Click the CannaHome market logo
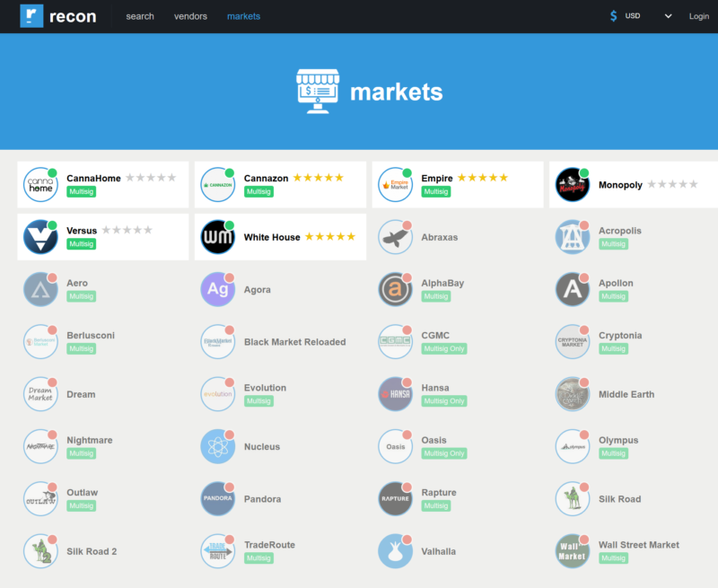This screenshot has height=588, width=718. click(40, 185)
